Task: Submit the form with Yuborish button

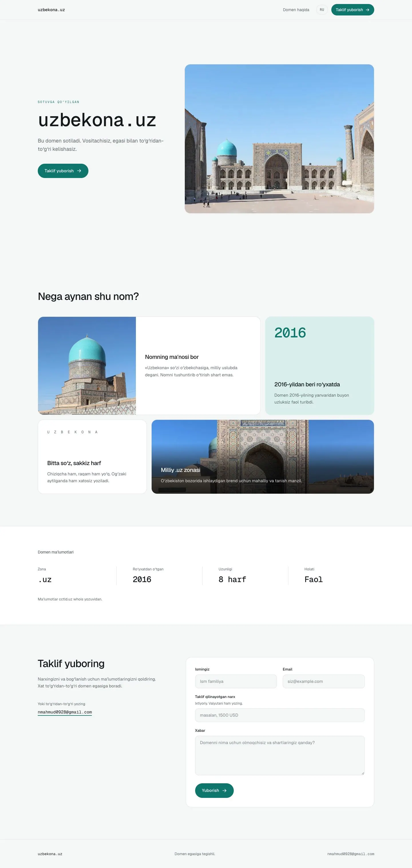Action: tap(214, 790)
